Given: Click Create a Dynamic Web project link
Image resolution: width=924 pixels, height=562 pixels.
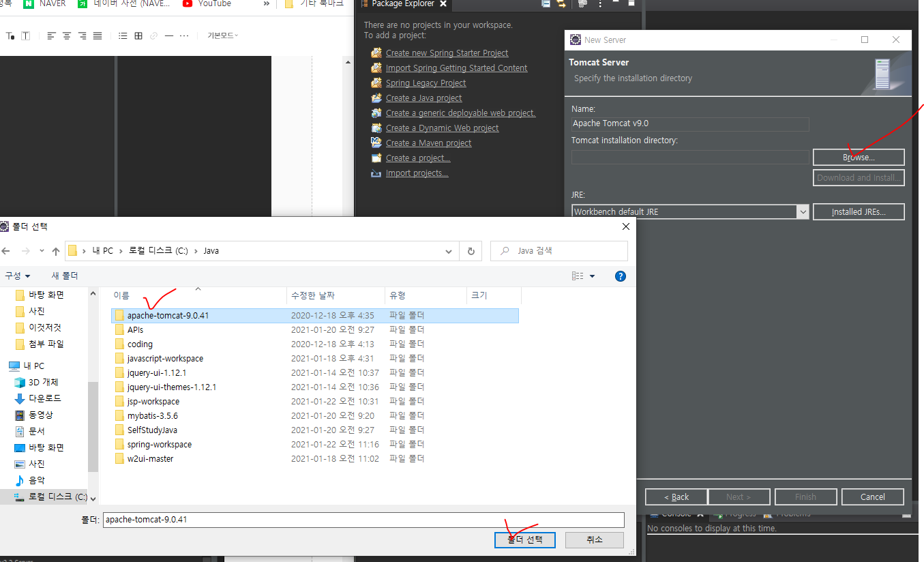Looking at the screenshot, I should click(442, 128).
